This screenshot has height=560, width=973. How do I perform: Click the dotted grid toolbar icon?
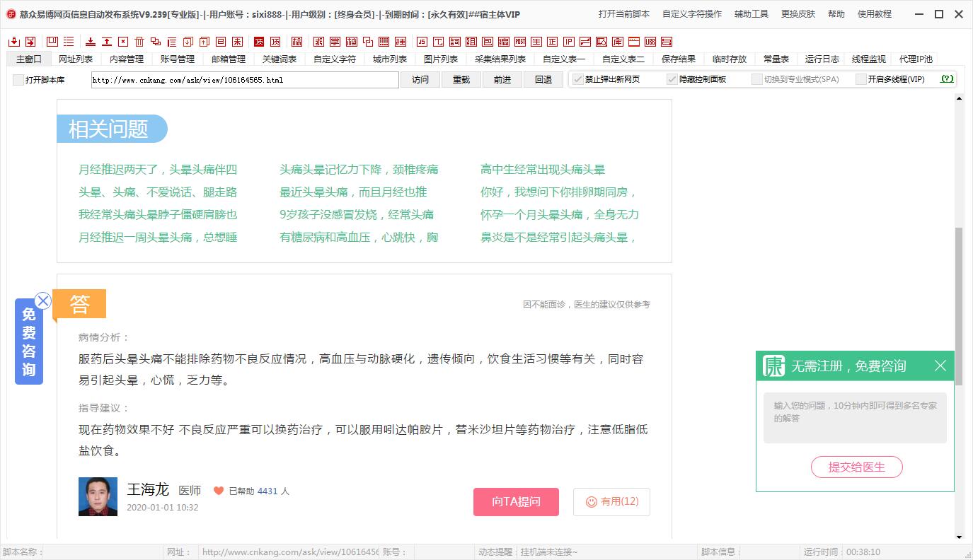(x=384, y=42)
